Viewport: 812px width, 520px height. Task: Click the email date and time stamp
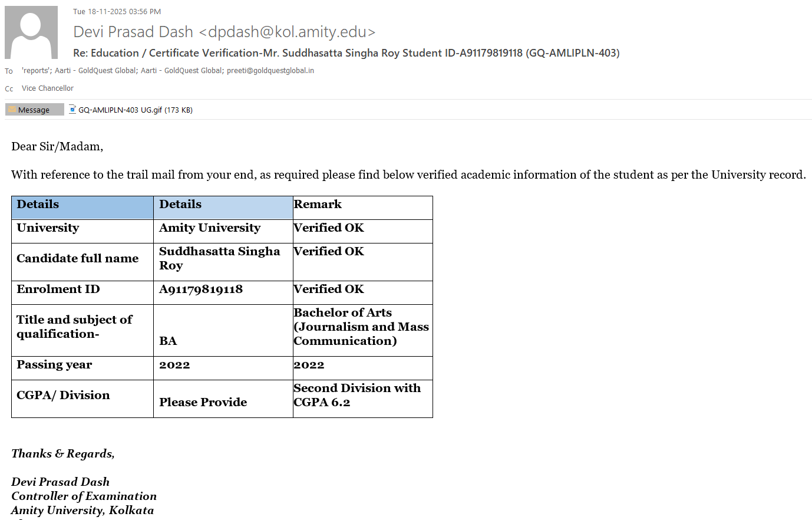tap(117, 12)
